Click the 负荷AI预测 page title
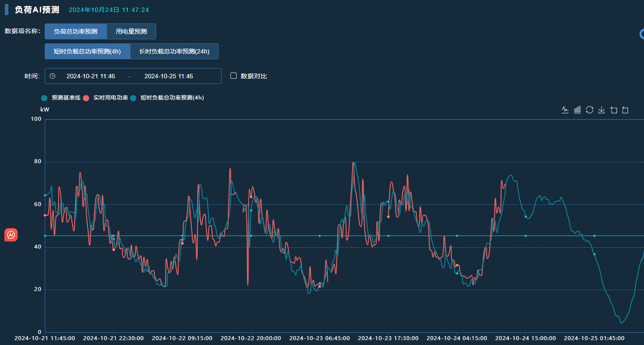 tap(37, 10)
